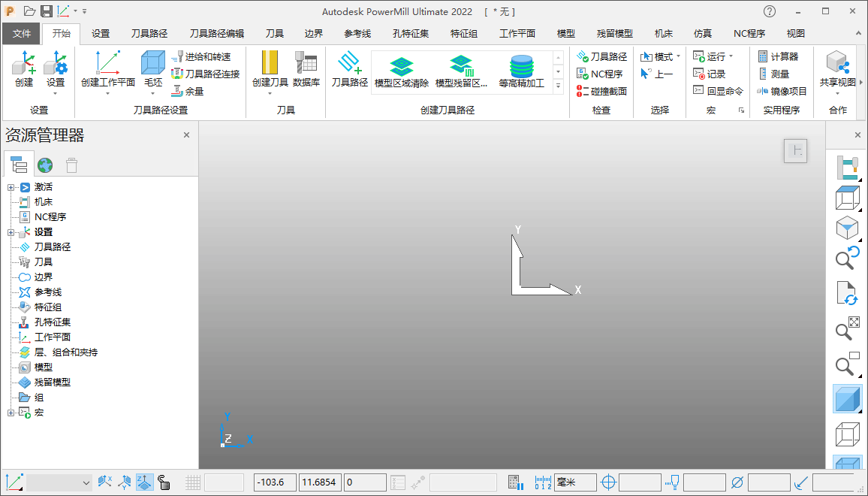Click NC程序 verify in 检查 group
This screenshot has width=868, height=496.
click(599, 74)
